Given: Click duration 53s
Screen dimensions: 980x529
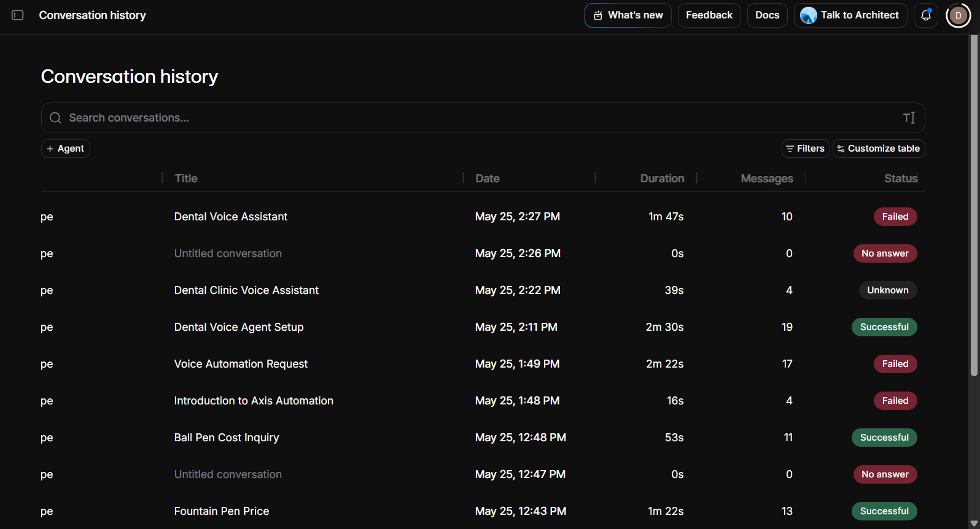Looking at the screenshot, I should tap(674, 438).
